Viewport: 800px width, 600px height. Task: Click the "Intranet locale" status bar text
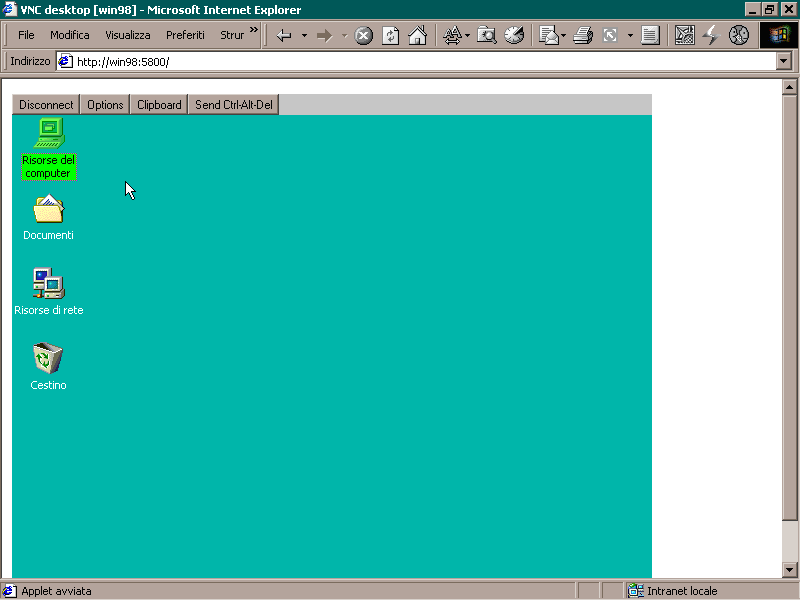click(x=682, y=591)
